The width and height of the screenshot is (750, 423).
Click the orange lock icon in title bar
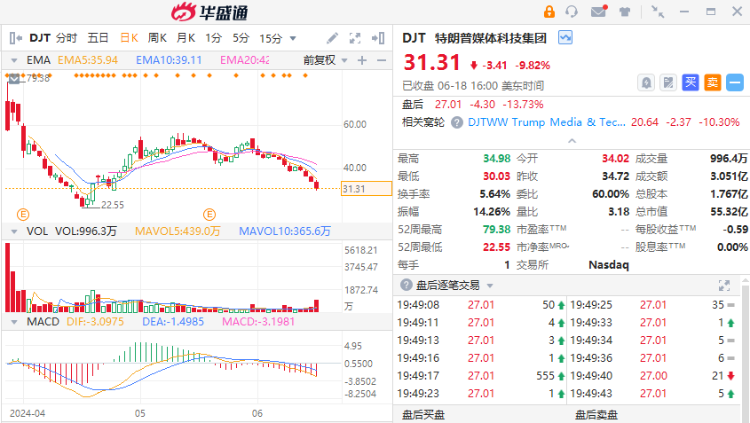coord(549,11)
